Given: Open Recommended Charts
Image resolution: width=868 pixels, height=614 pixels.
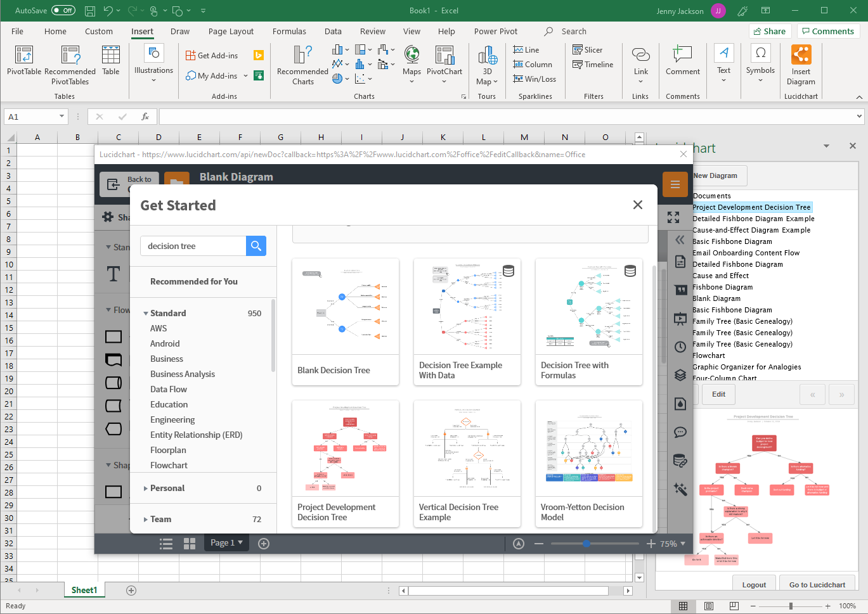Looking at the screenshot, I should (x=302, y=63).
